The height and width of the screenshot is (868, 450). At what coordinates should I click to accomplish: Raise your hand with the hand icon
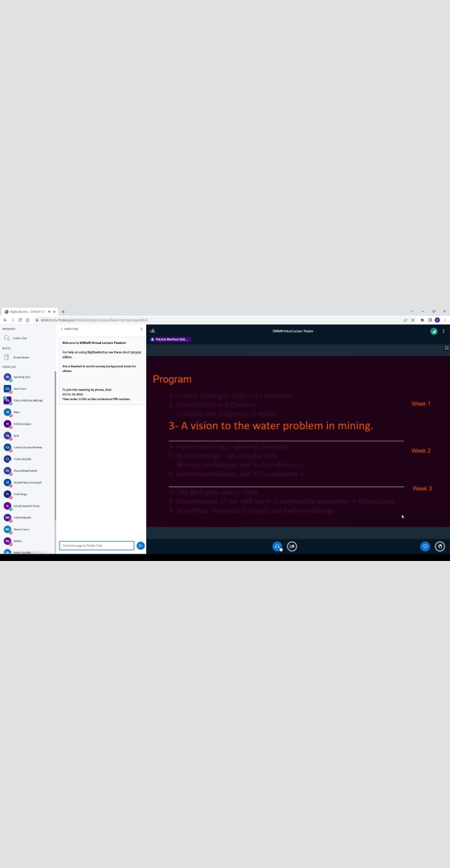point(440,547)
